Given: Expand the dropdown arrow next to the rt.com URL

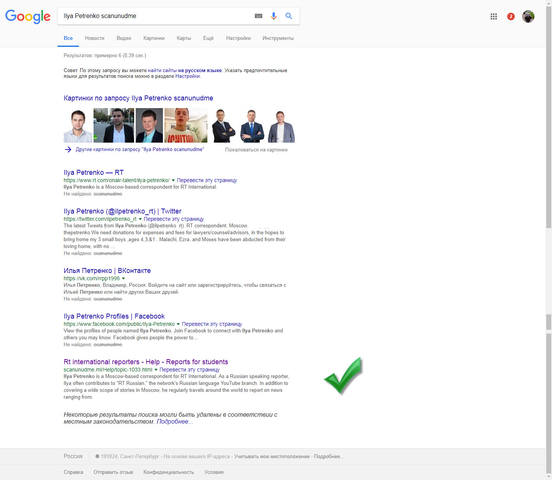Looking at the screenshot, I should [173, 180].
